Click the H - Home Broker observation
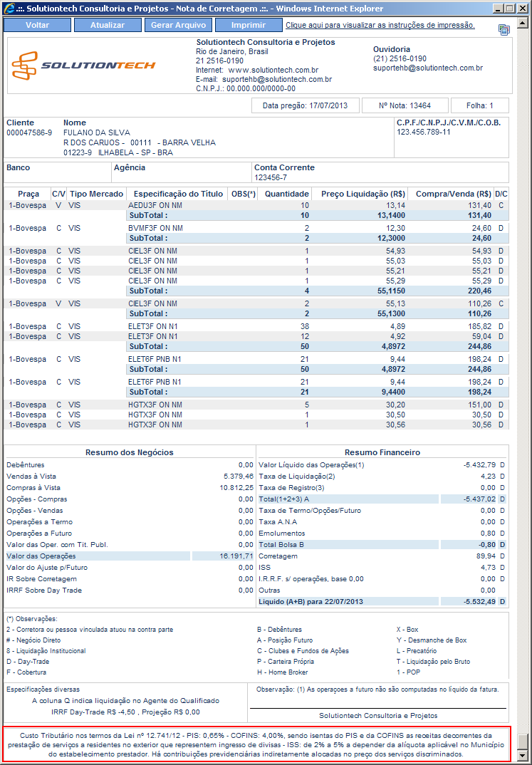Viewport: 532px width, 765px height. coord(282,672)
